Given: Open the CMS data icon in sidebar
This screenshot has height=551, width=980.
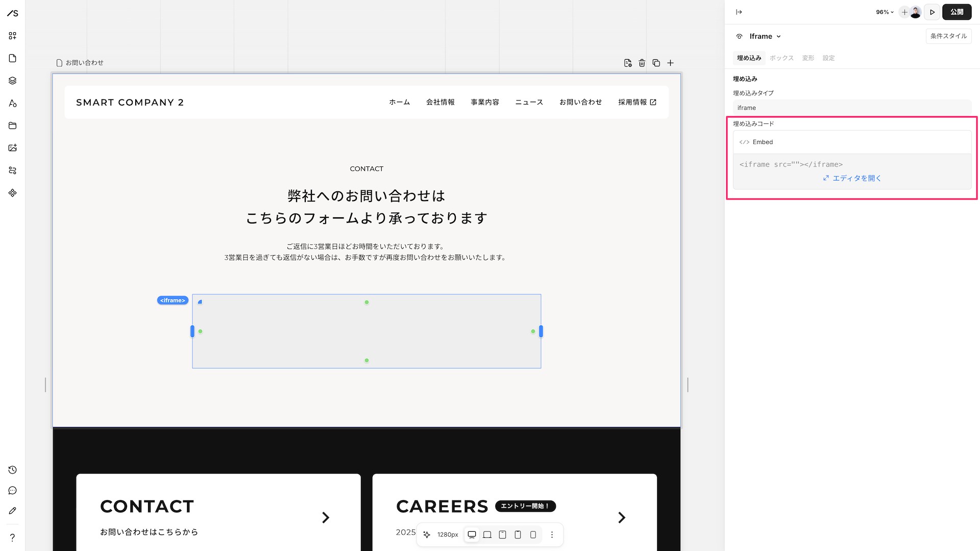Looking at the screenshot, I should tap(13, 170).
